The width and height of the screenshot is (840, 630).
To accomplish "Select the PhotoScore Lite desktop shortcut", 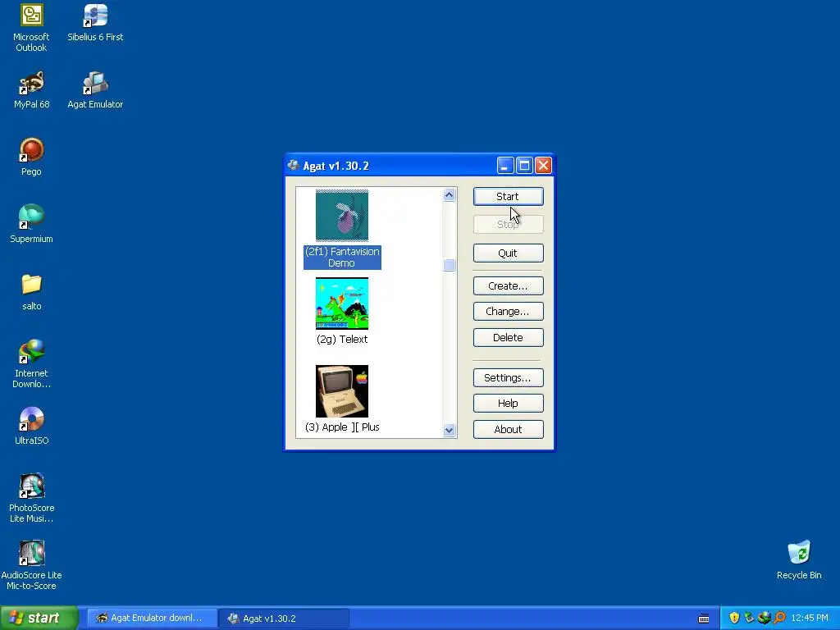I will coord(31,498).
